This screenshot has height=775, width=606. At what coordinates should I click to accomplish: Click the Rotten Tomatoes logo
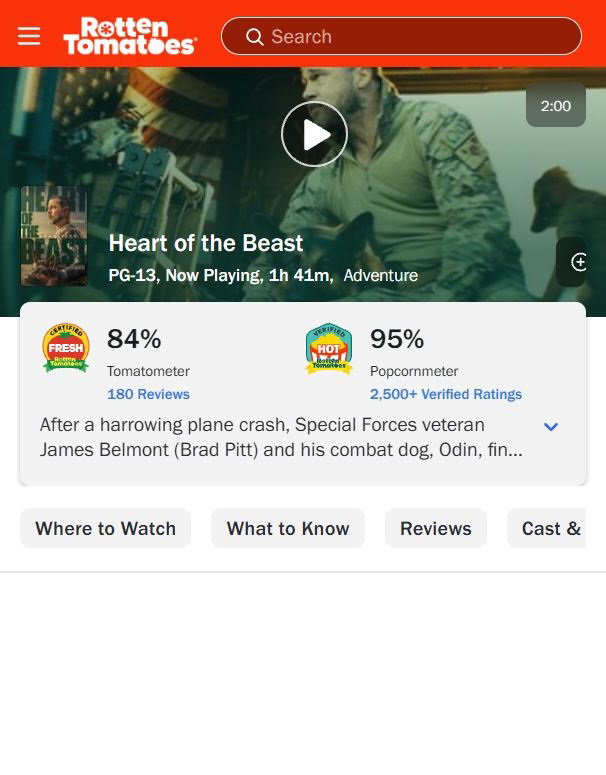coord(130,36)
